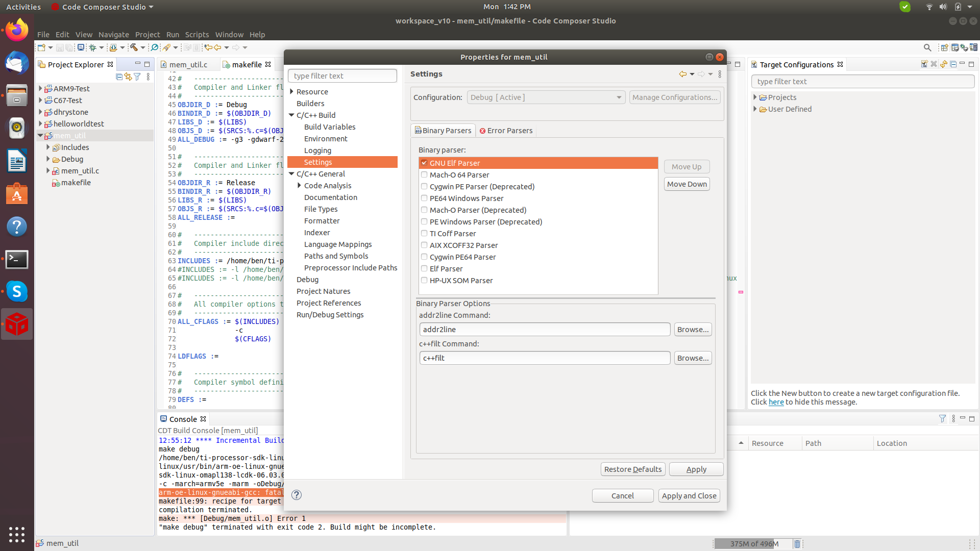Click Collapse All icon in Project Explorer
The image size is (980, 551).
119,77
